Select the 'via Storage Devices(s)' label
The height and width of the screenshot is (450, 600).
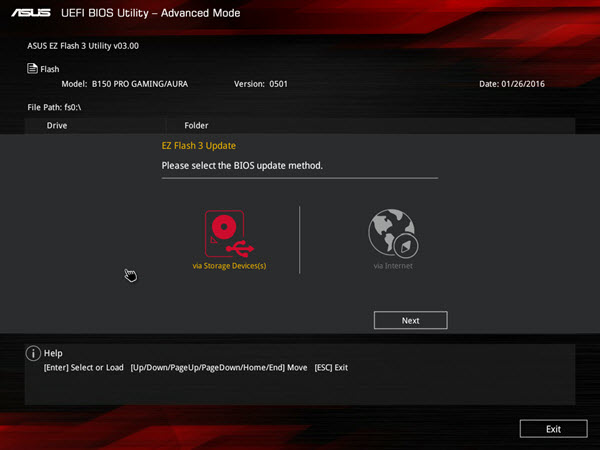pyautogui.click(x=229, y=266)
